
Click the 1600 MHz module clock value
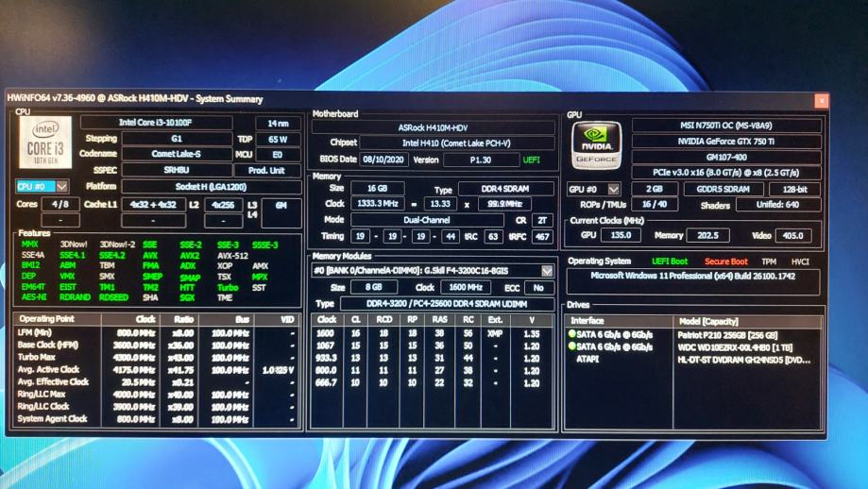coord(466,288)
